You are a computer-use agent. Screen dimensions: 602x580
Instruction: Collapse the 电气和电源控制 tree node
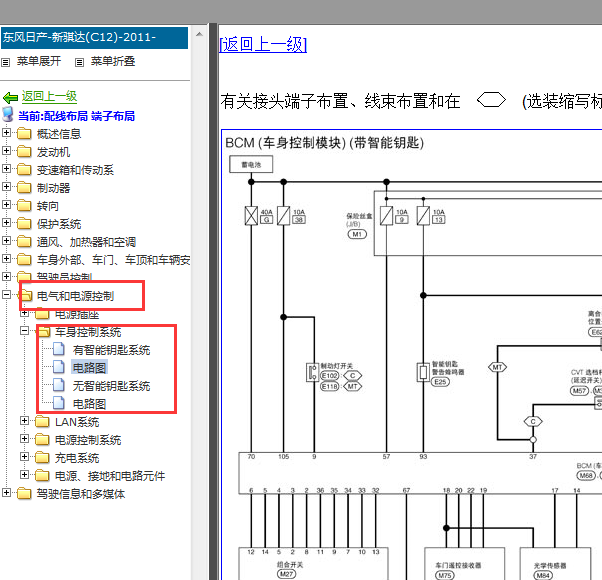(x=6, y=295)
